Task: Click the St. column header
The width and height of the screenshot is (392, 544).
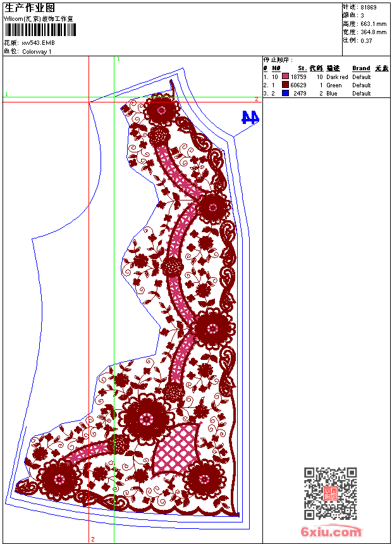Action: click(x=302, y=68)
